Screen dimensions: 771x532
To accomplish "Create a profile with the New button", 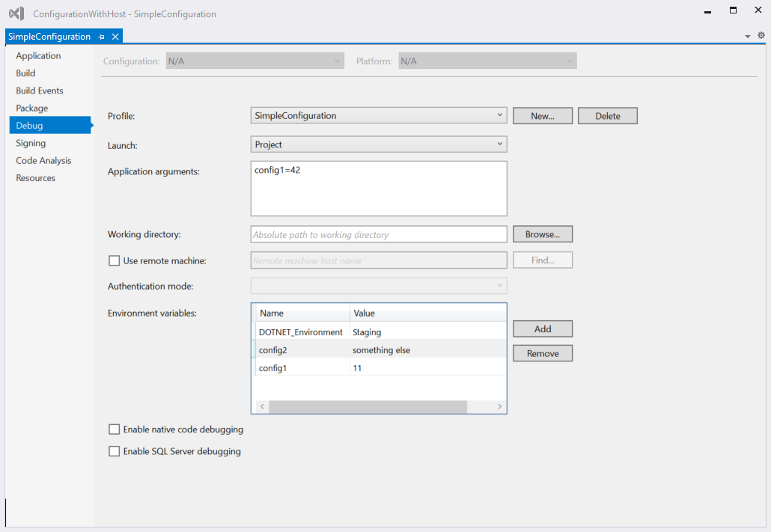I will pyautogui.click(x=542, y=115).
